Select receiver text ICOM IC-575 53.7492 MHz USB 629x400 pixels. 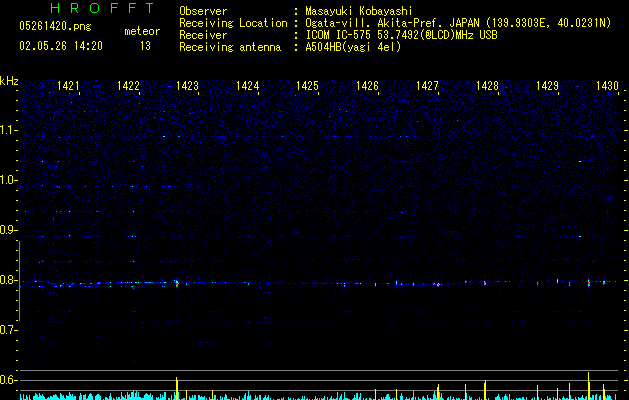401,35
